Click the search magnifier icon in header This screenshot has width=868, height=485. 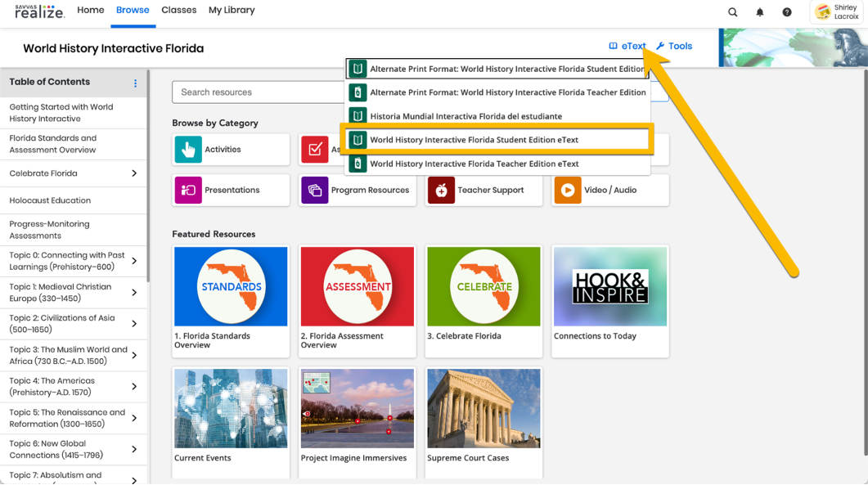pos(732,12)
